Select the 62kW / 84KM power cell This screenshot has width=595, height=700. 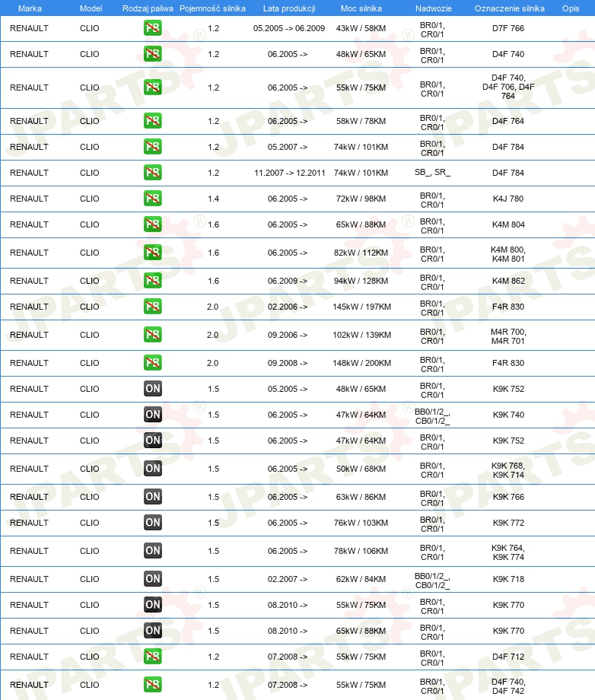pos(361,579)
